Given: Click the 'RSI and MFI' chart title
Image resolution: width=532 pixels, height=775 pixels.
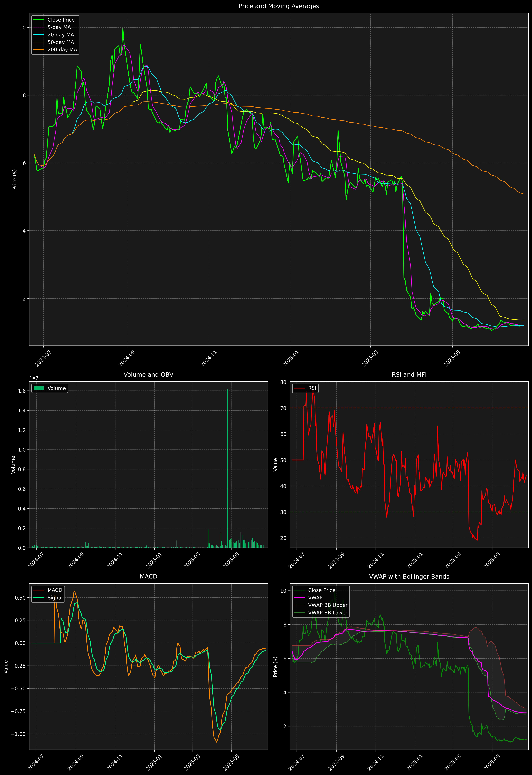Looking at the screenshot, I should [409, 374].
